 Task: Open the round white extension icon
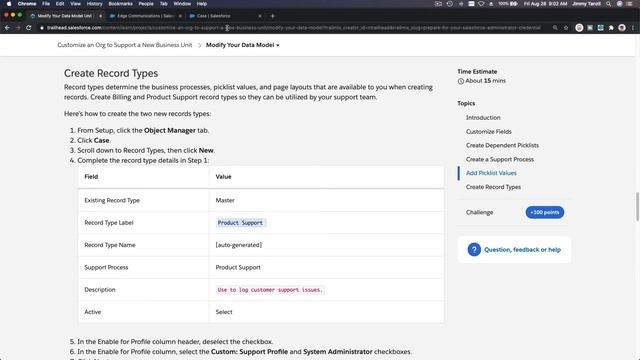tap(579, 28)
